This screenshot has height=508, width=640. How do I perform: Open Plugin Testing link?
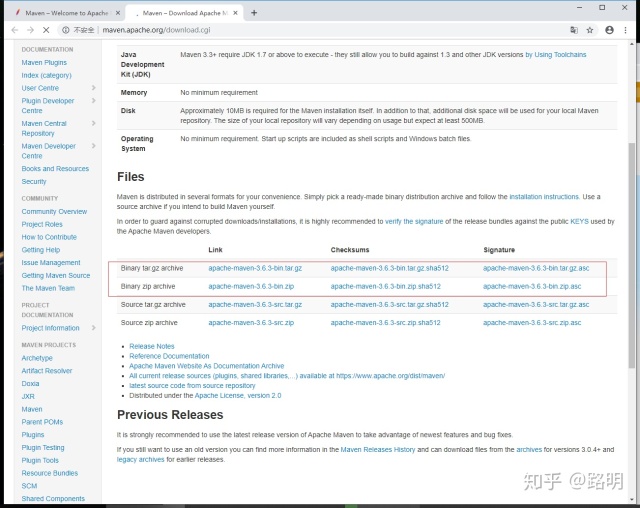point(43,448)
